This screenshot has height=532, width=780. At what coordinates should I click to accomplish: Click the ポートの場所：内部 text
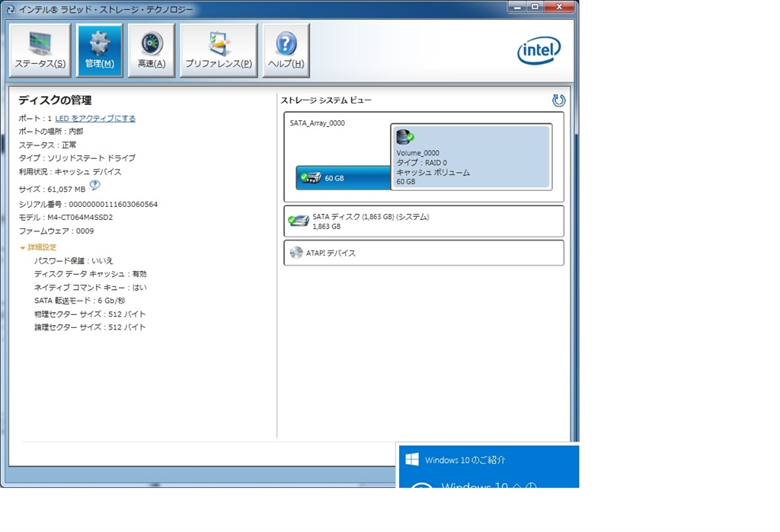pyautogui.click(x=51, y=131)
